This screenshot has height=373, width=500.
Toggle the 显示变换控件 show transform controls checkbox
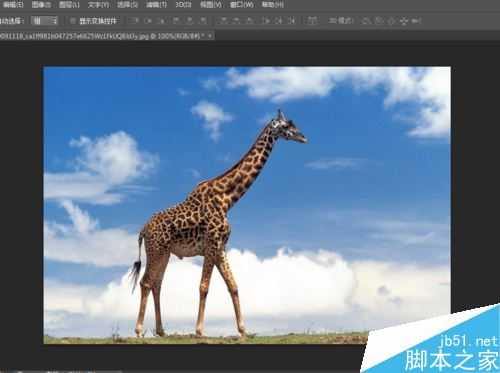point(72,21)
